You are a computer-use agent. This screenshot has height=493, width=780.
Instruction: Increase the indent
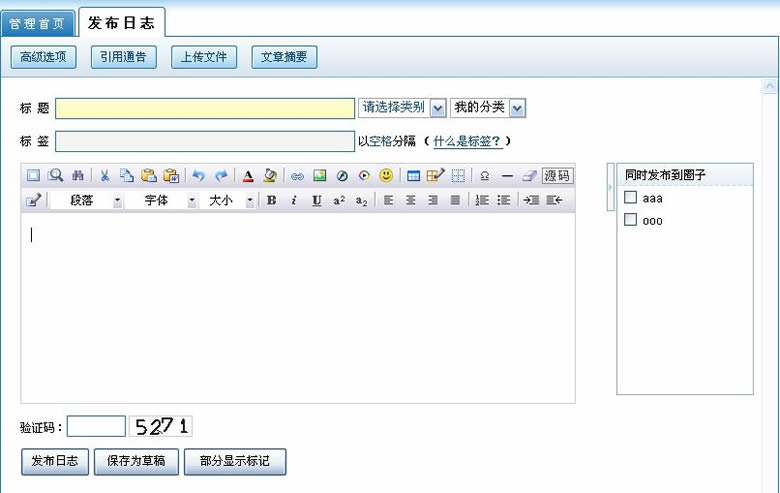point(531,200)
